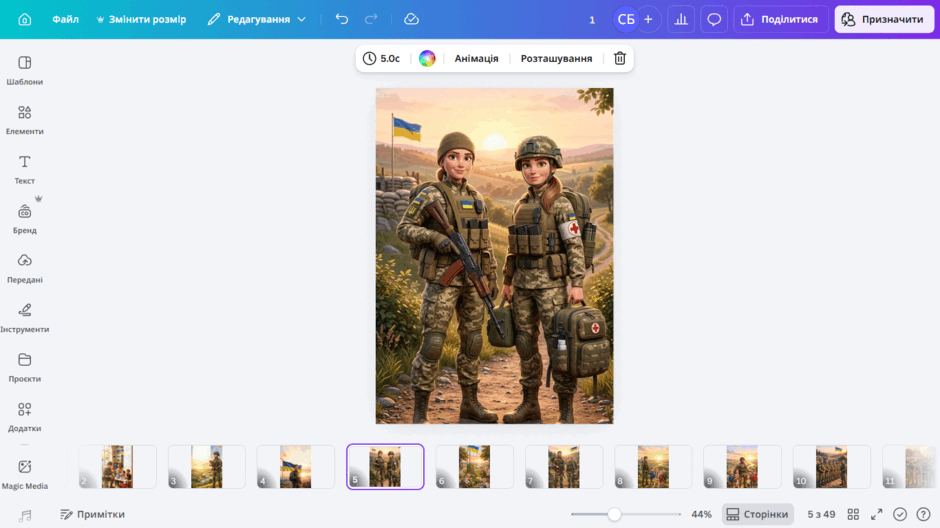
Task: Click the Поділитися share button
Action: [x=780, y=19]
